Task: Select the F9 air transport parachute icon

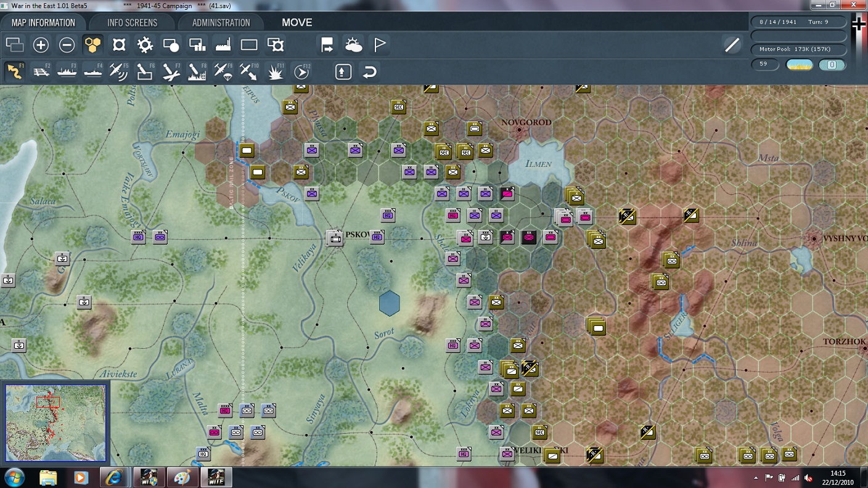Action: coord(223,71)
